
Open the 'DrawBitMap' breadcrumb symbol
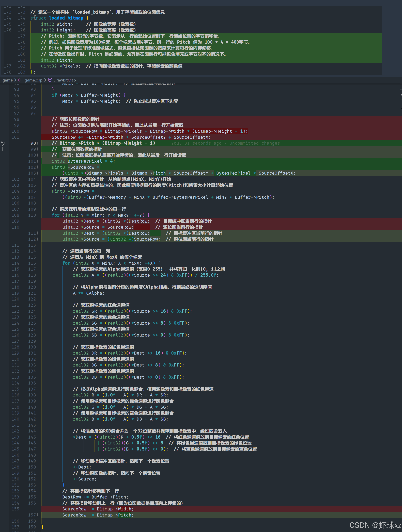tap(65, 80)
